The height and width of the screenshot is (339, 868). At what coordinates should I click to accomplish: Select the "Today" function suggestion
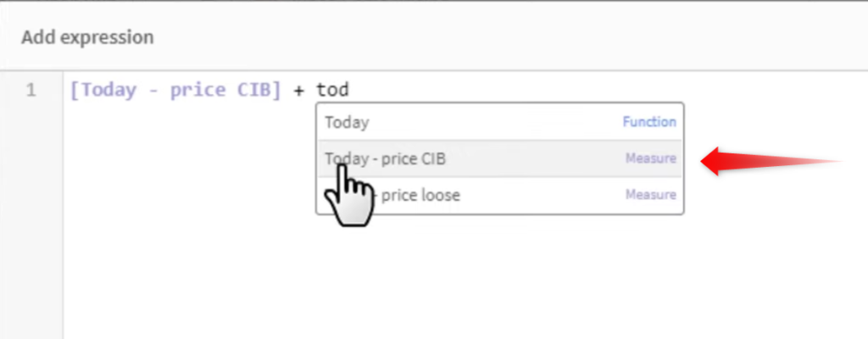pyautogui.click(x=500, y=122)
